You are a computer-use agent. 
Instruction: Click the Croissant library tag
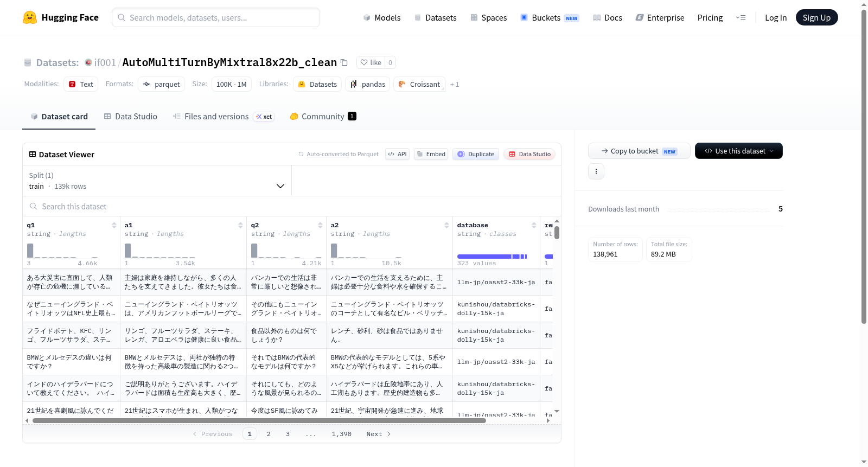[419, 84]
